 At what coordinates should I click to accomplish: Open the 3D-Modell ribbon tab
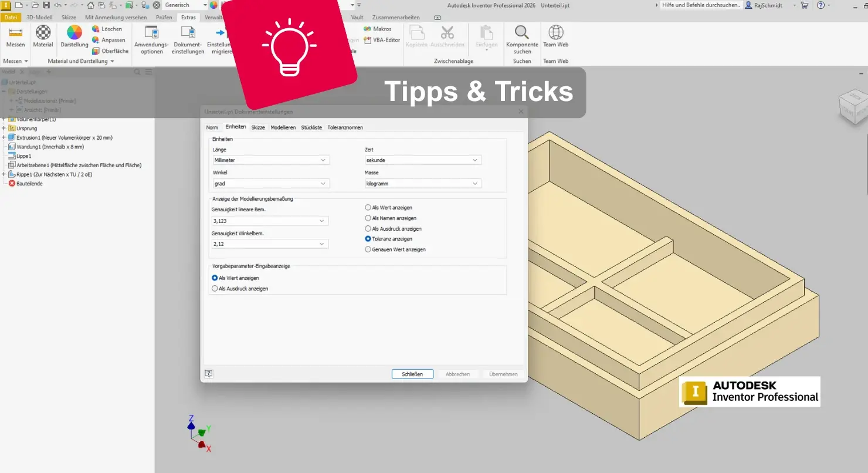pos(39,18)
